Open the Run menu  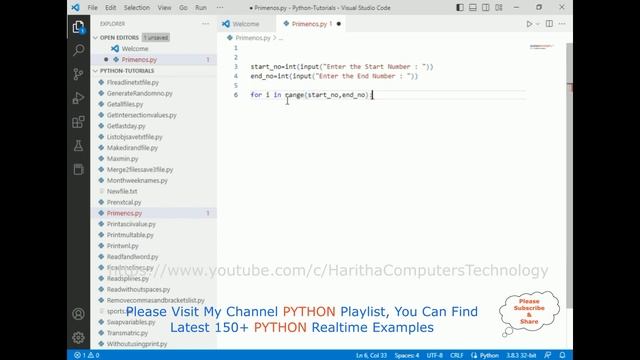[x=201, y=8]
